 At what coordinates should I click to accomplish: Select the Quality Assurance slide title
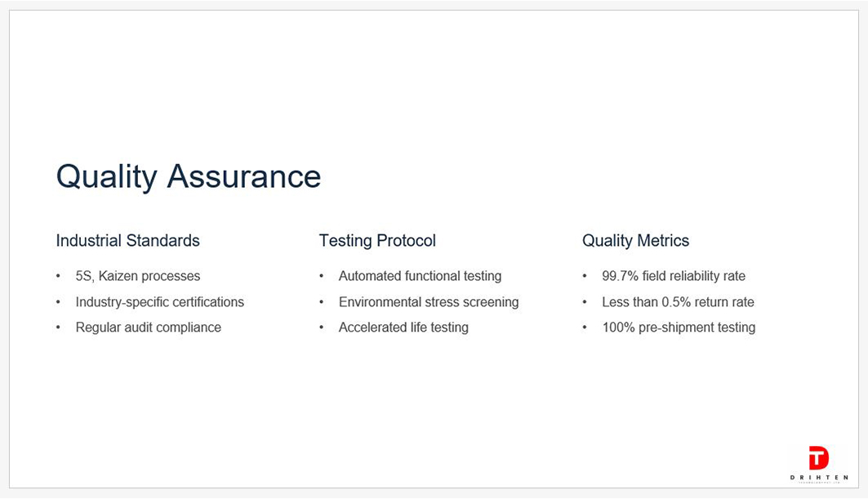tap(188, 176)
